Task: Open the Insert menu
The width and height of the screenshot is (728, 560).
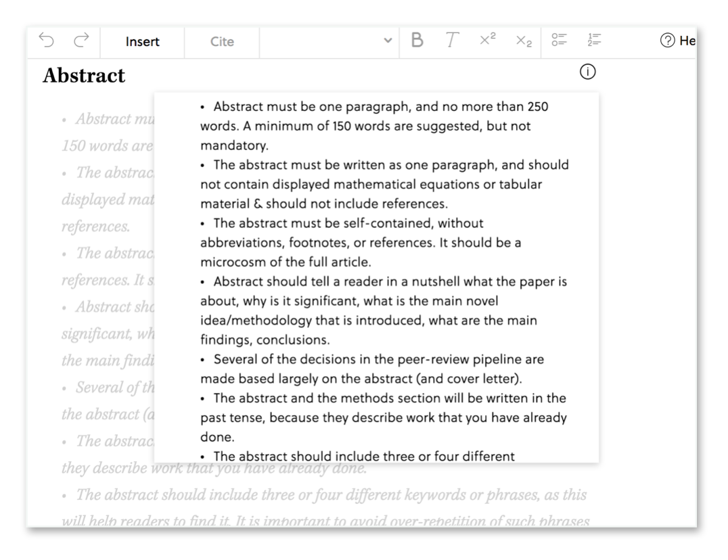Action: click(141, 41)
